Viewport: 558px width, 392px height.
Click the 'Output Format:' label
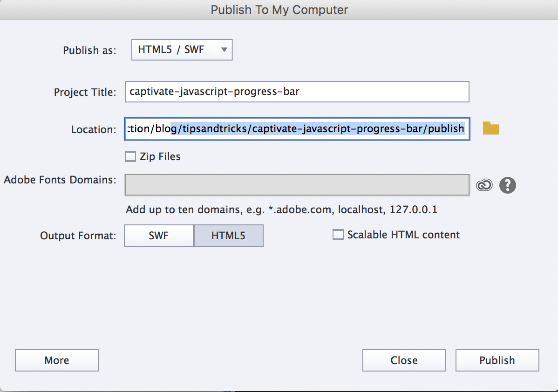[78, 236]
